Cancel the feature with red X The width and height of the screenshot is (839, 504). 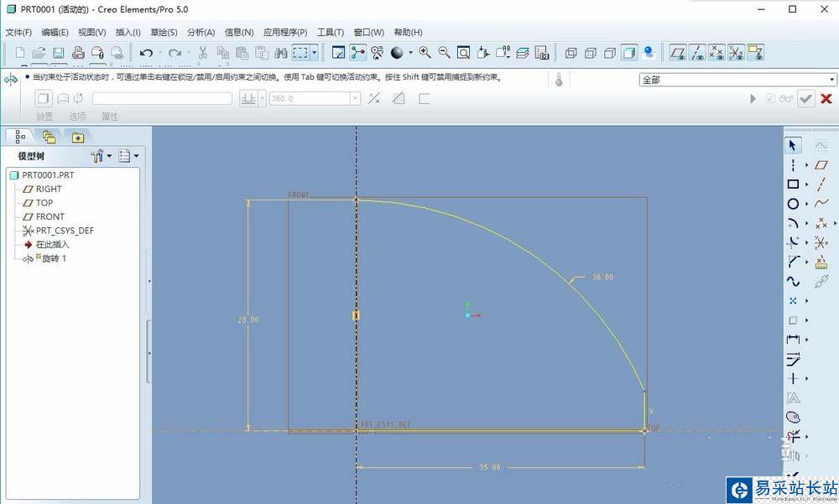click(826, 98)
